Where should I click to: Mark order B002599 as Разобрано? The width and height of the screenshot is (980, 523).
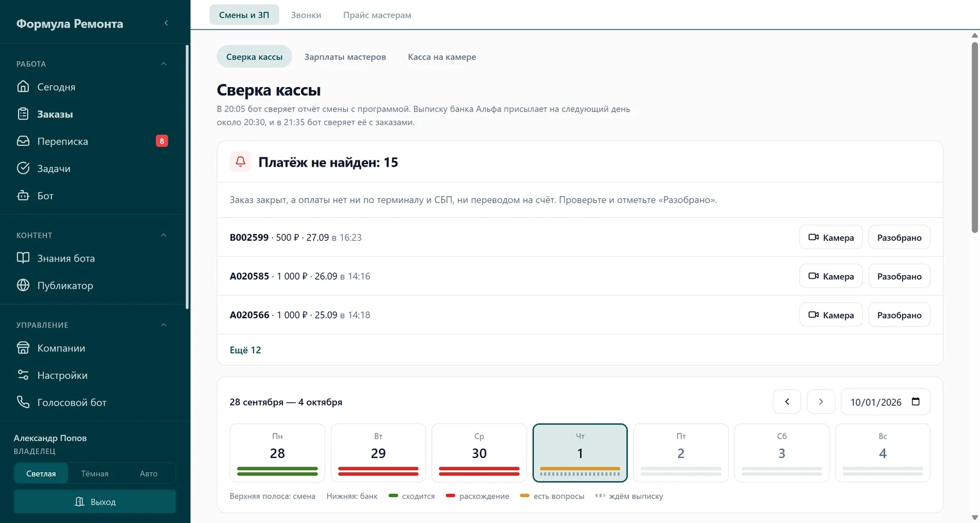(x=899, y=237)
